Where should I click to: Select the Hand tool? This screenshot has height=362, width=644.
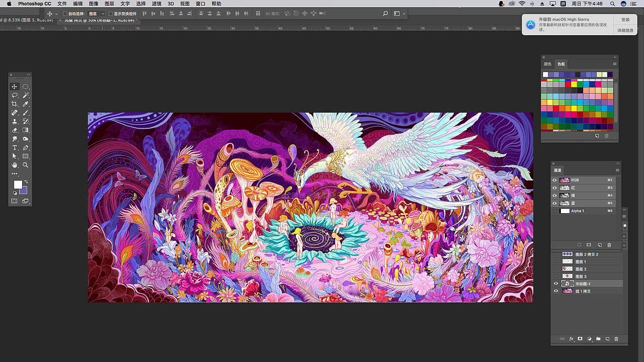15,165
